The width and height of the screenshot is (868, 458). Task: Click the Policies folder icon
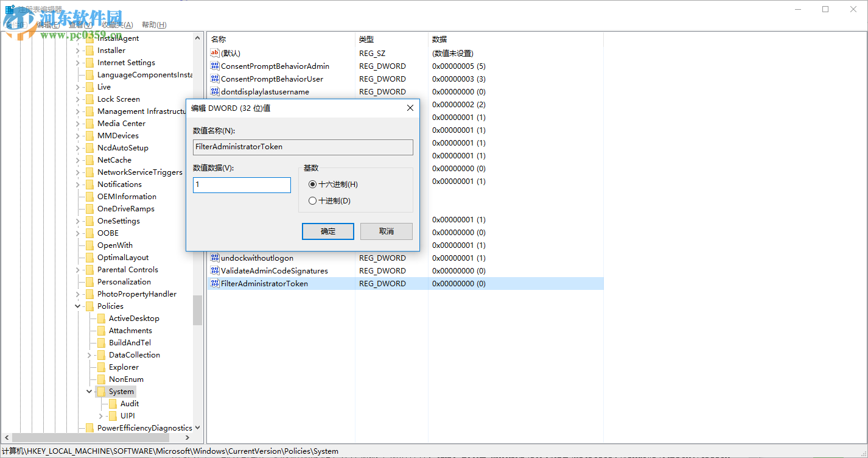pos(89,306)
